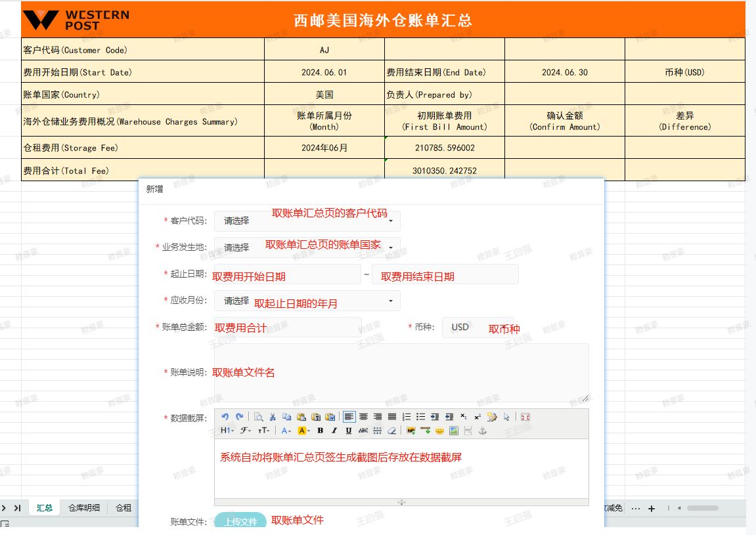Focus the 账单说明 text area

(401, 373)
